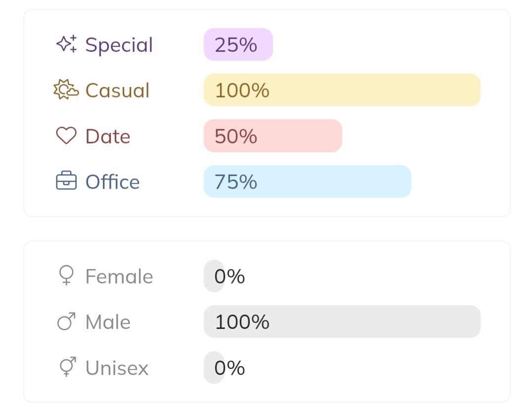The width and height of the screenshot is (530, 420).
Task: Select the Casual occasion label
Action: 117,91
